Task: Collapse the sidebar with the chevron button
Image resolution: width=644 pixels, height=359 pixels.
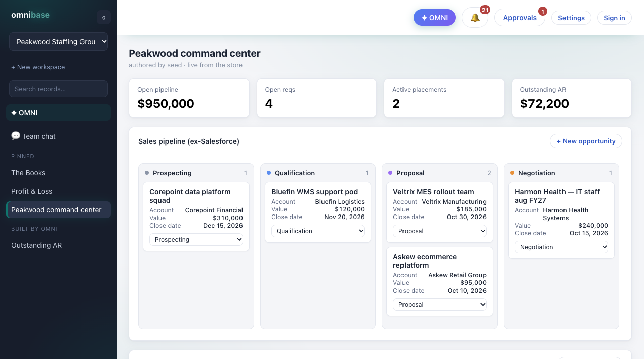Action: (104, 17)
